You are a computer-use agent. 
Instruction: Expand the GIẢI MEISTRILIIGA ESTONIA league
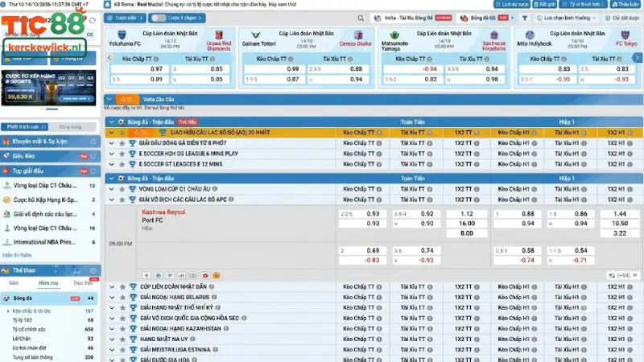112,350
